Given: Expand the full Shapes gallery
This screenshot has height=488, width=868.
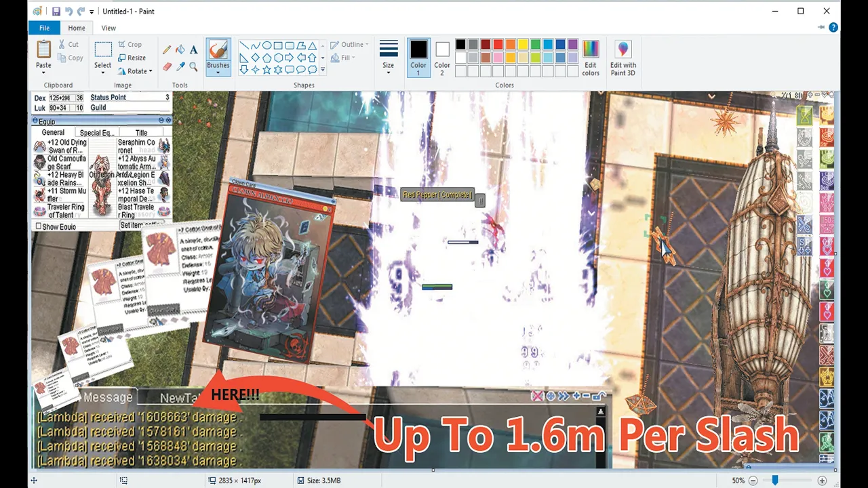Looking at the screenshot, I should [323, 70].
